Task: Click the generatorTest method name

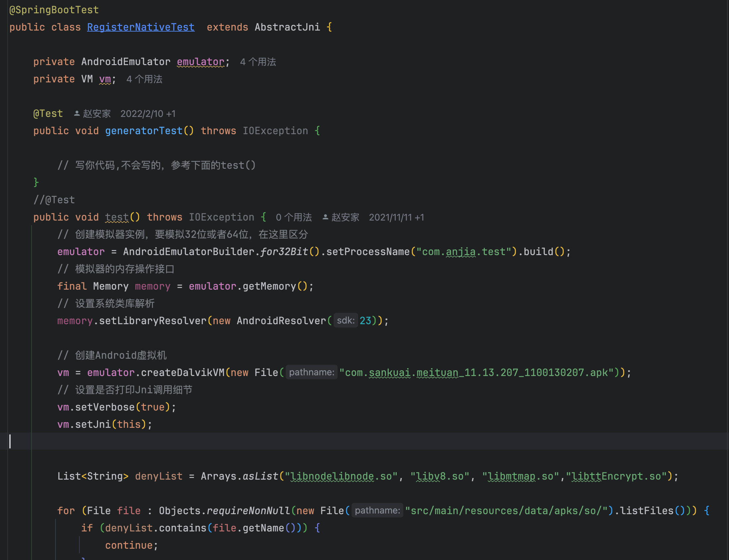Action: coord(144,131)
